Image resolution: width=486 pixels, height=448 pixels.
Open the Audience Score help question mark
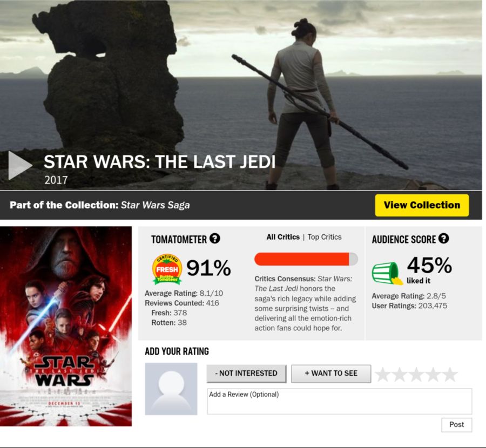coord(444,238)
